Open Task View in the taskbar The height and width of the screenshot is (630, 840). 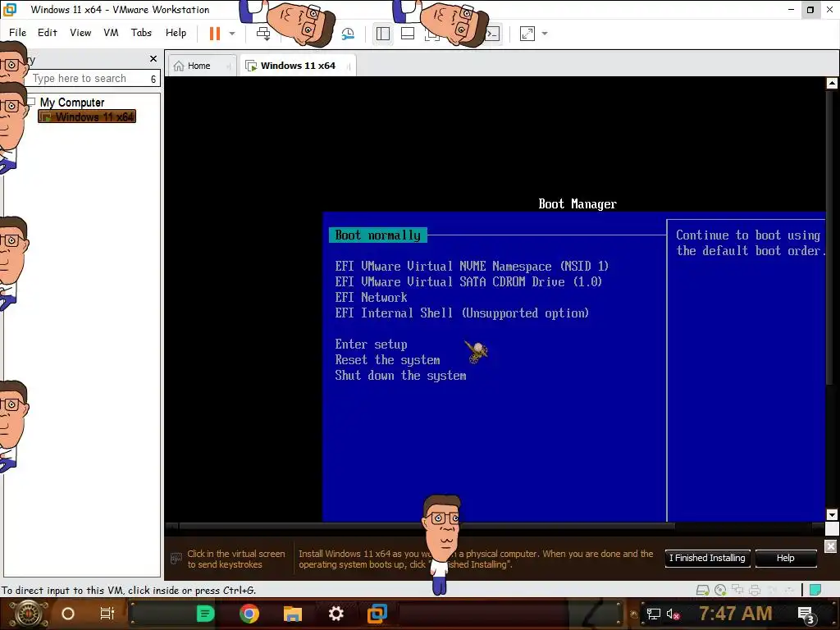click(x=107, y=614)
